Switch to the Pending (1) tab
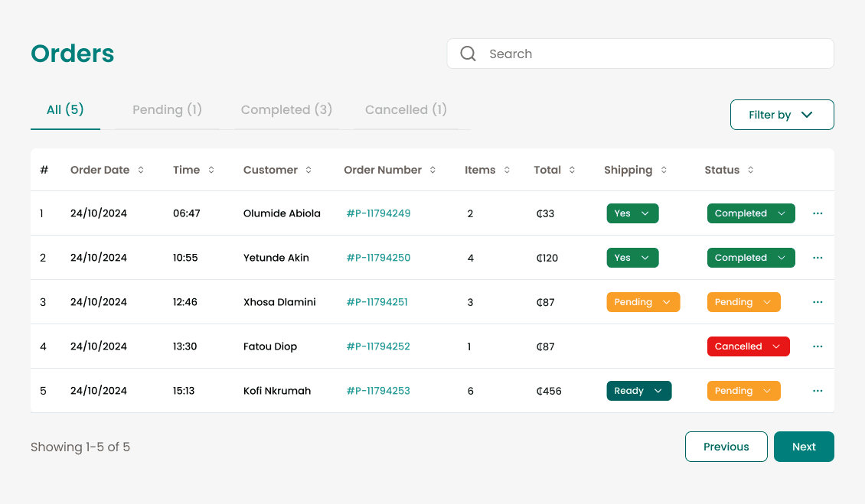This screenshot has height=504, width=865. (x=167, y=109)
